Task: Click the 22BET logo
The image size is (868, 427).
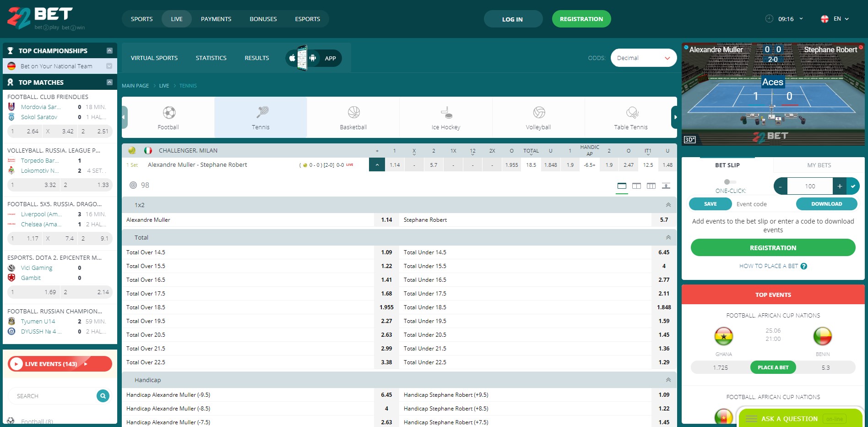Action: pos(46,18)
